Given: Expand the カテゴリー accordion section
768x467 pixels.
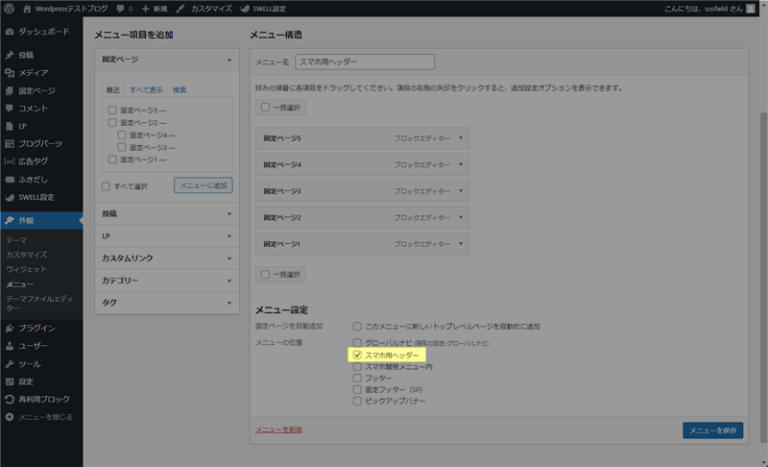Looking at the screenshot, I should point(229,280).
